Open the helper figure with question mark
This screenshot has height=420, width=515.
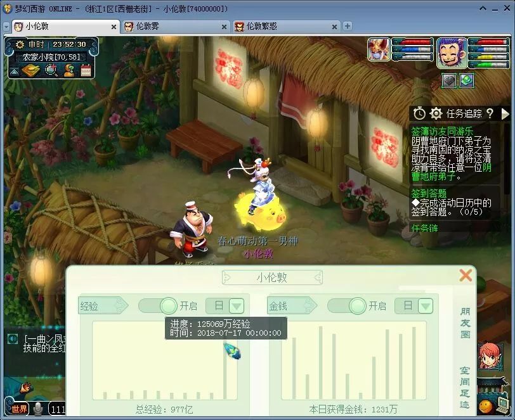[69, 70]
